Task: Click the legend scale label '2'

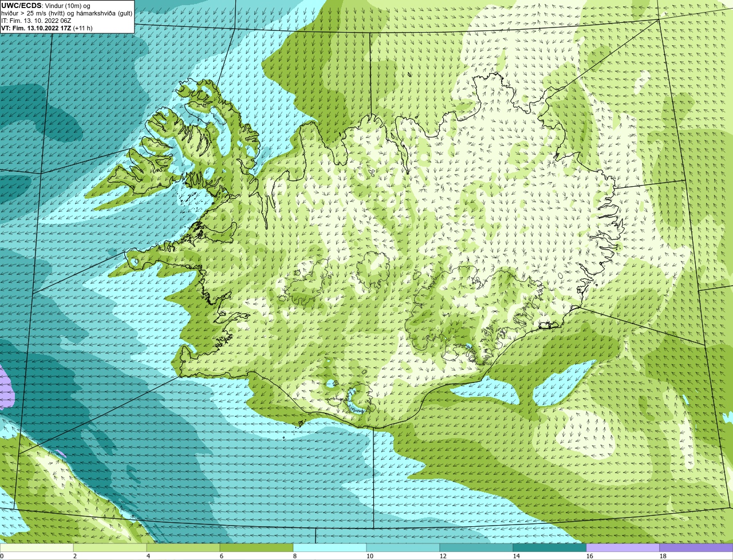Action: point(75,556)
